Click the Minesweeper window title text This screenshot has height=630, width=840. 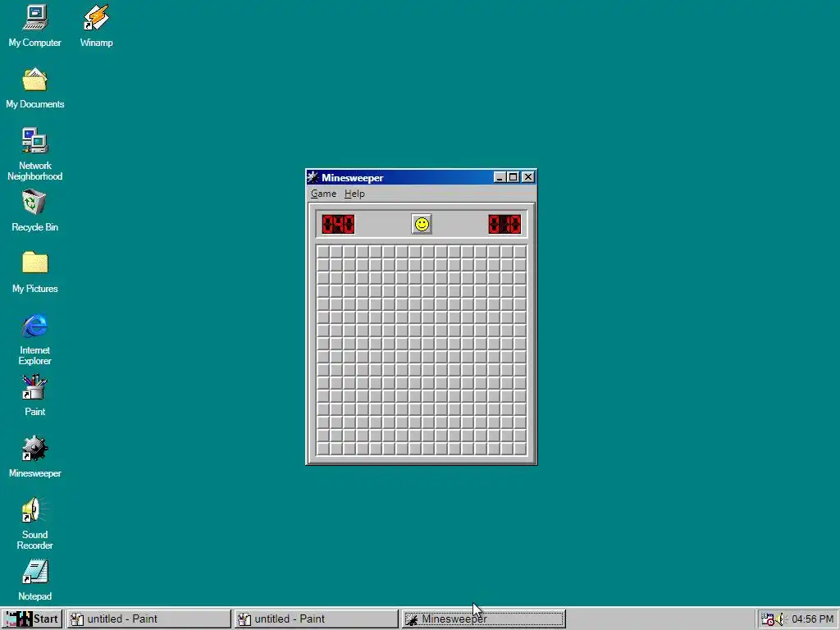(x=353, y=178)
